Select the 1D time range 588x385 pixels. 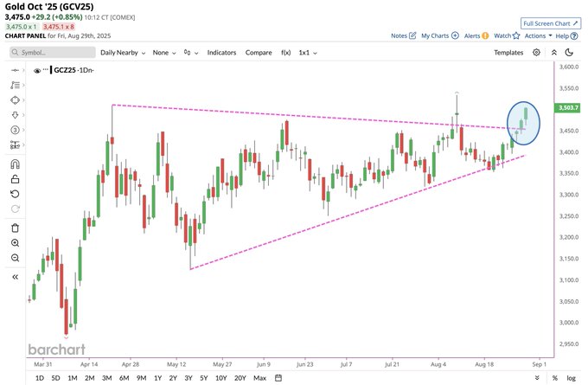tap(40, 378)
